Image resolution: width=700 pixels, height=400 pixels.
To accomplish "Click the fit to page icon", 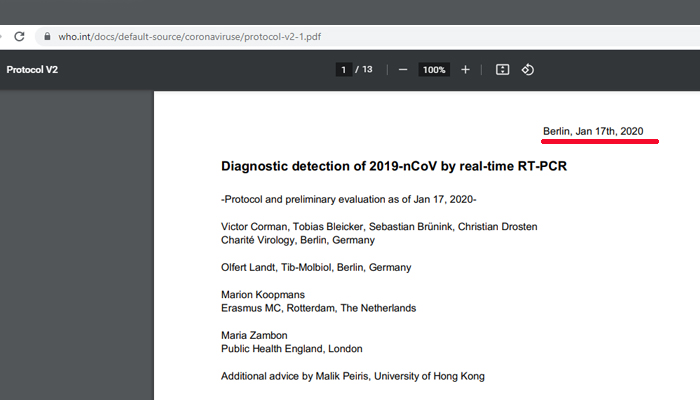I will tap(503, 70).
